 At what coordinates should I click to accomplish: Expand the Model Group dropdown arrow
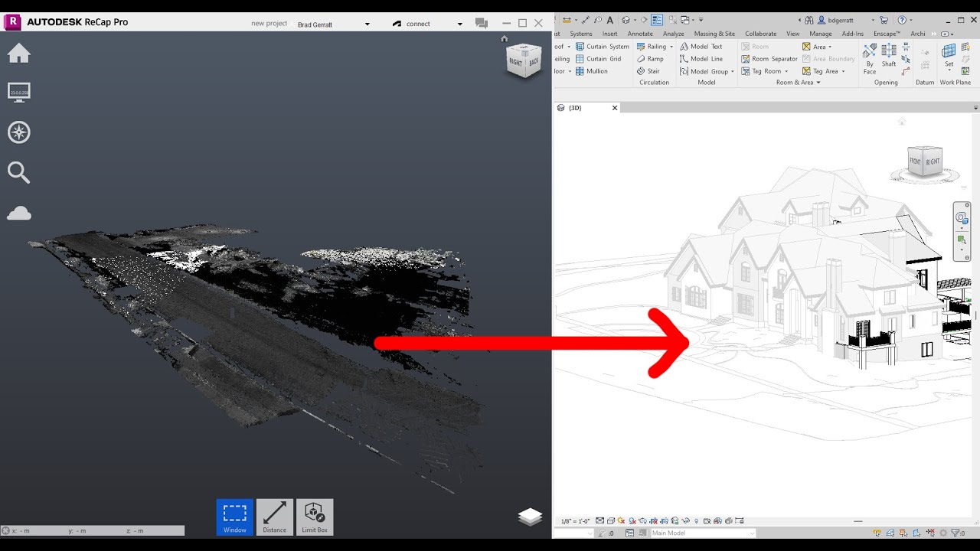(x=733, y=71)
